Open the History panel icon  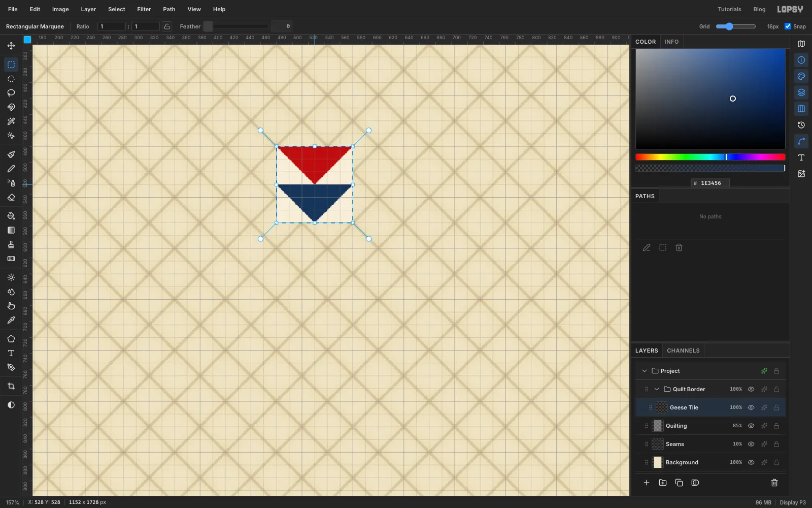coord(801,125)
